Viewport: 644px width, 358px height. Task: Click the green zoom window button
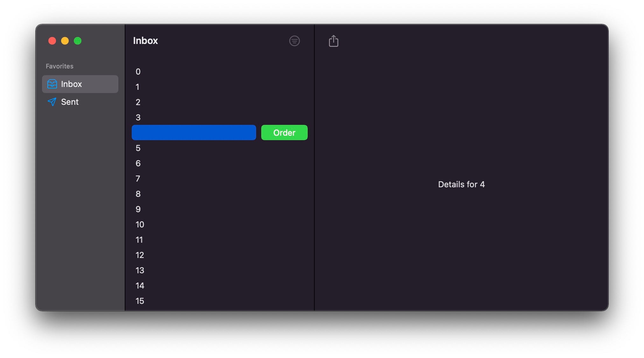pyautogui.click(x=78, y=41)
